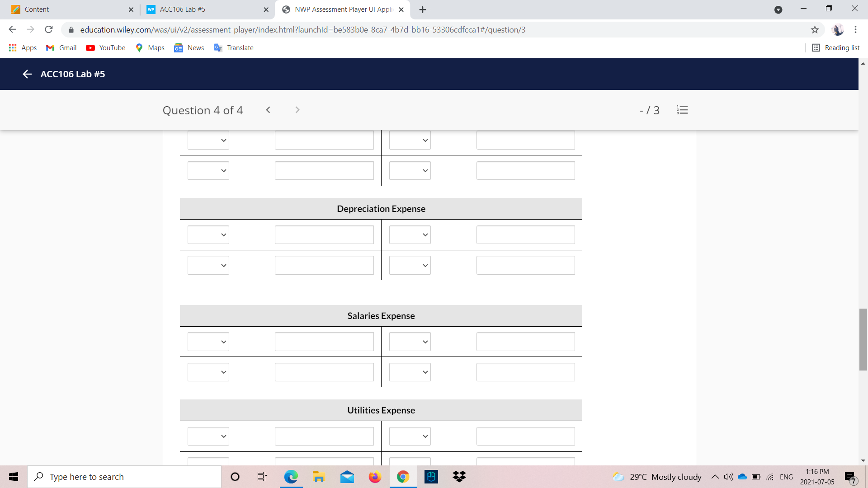The height and width of the screenshot is (488, 868).
Task: Open the right-side dropdown under Utilities Expense
Action: click(409, 436)
